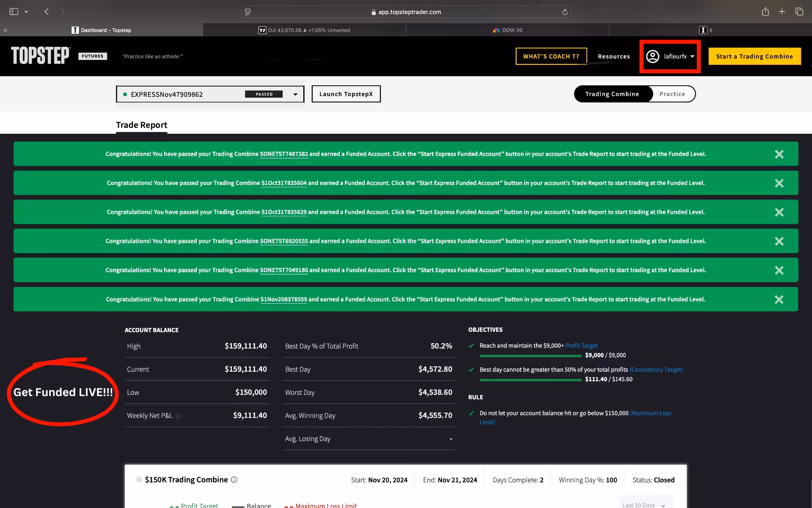
Task: Close the Dashboard - Topstep tab
Action: click(x=5, y=30)
